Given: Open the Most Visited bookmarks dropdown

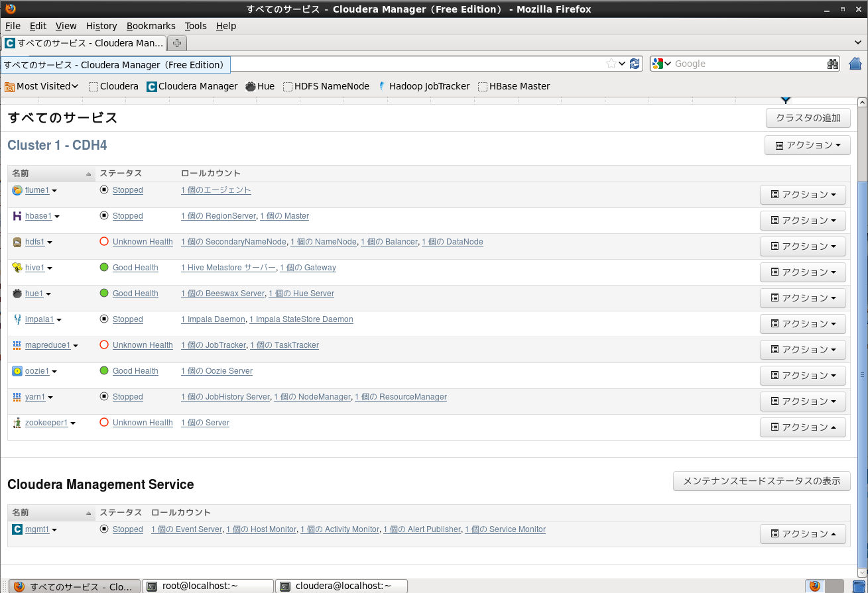Looking at the screenshot, I should (42, 86).
